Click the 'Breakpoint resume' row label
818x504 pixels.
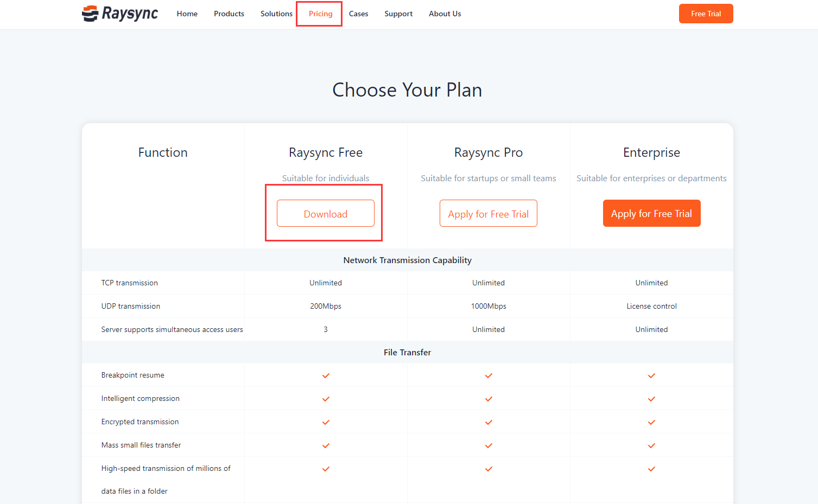[x=133, y=375]
